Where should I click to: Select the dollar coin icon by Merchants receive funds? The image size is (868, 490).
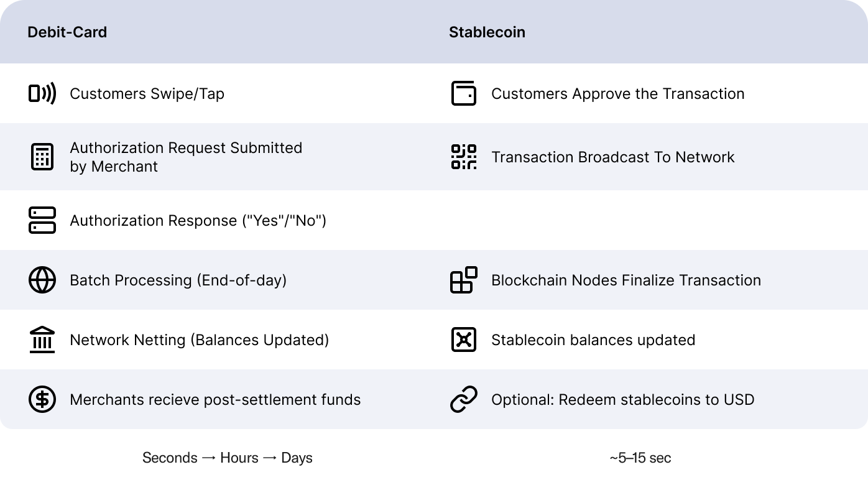point(42,399)
